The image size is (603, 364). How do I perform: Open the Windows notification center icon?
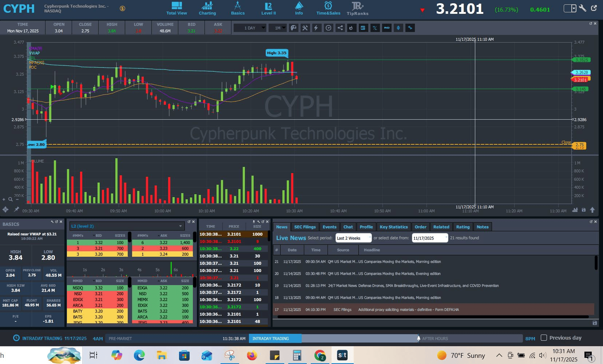point(589,356)
